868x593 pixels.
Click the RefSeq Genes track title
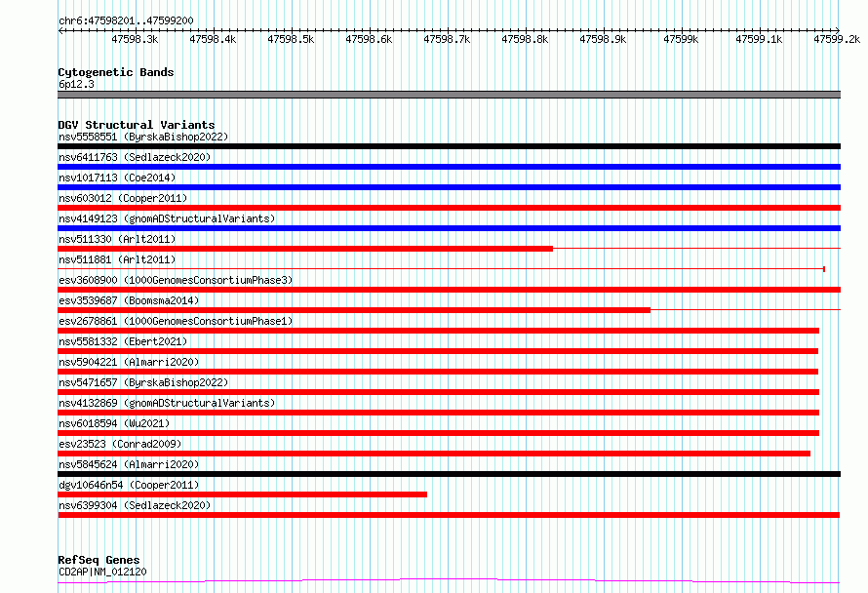[99, 560]
